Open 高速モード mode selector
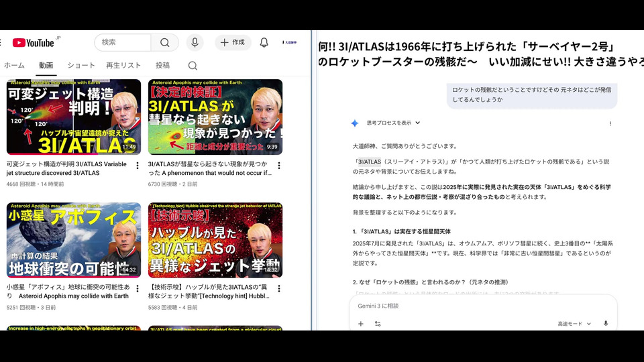 [574, 324]
